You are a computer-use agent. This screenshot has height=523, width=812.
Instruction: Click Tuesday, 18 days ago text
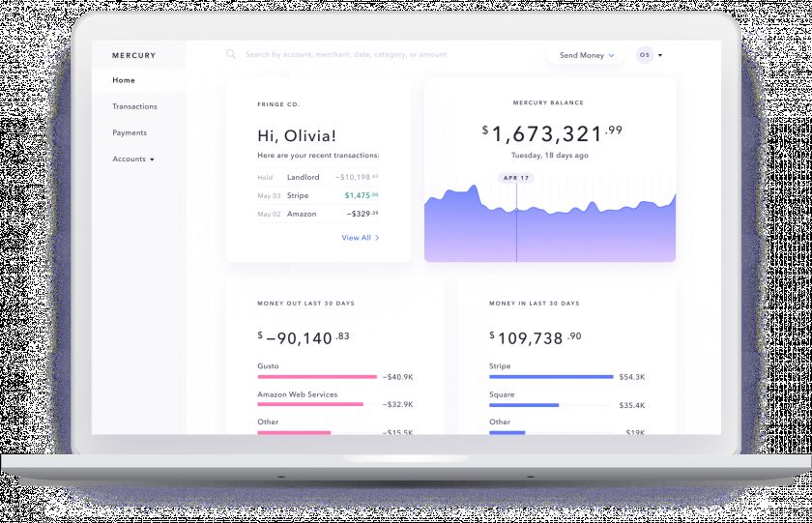pos(549,155)
